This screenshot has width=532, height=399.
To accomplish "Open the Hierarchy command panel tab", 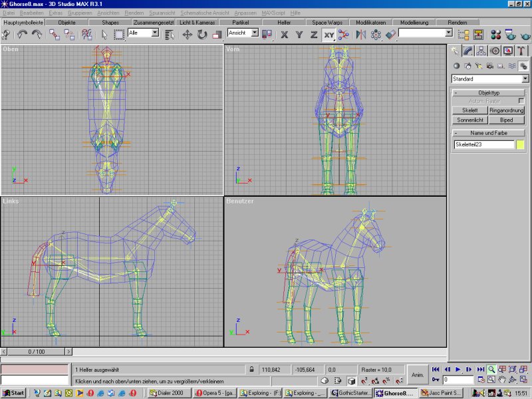I will 481,51.
